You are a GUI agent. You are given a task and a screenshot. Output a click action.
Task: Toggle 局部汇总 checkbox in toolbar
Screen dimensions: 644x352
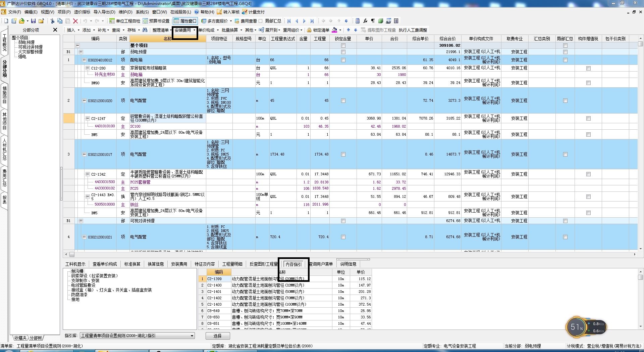261,21
